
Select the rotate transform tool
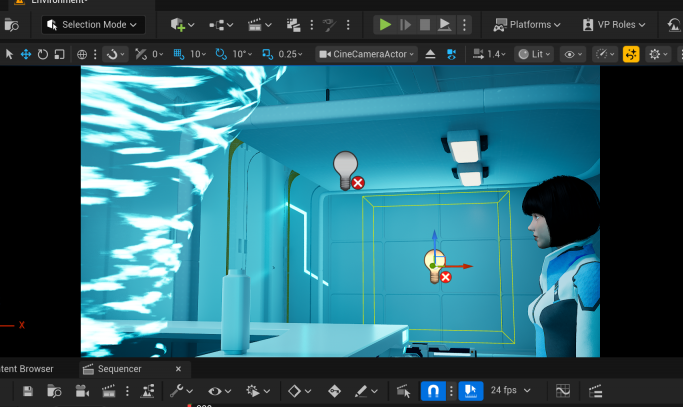coord(42,54)
